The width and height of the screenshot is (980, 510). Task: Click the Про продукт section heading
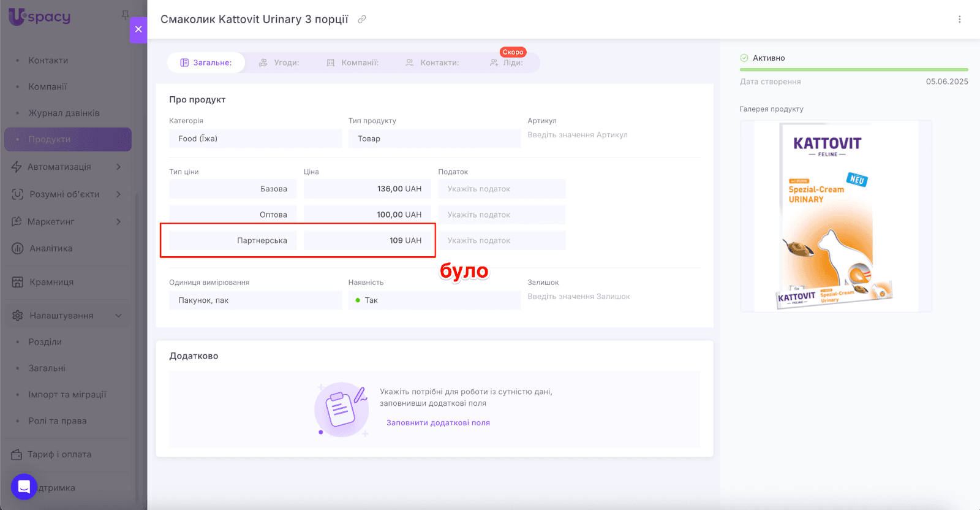(197, 99)
